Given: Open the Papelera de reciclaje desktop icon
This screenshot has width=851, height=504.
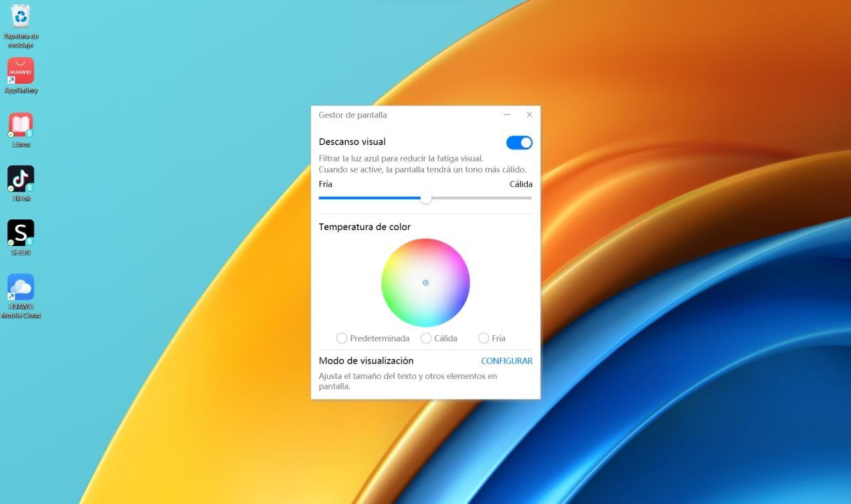Looking at the screenshot, I should [x=21, y=16].
